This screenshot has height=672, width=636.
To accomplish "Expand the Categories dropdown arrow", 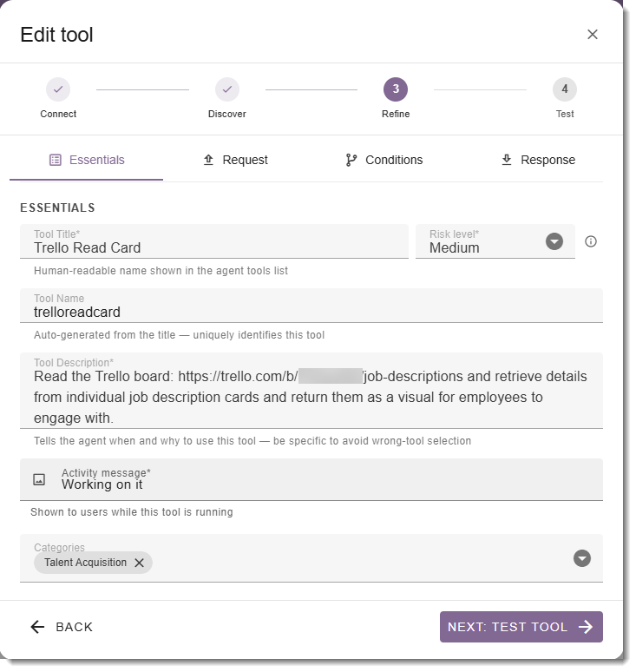I will coord(582,558).
